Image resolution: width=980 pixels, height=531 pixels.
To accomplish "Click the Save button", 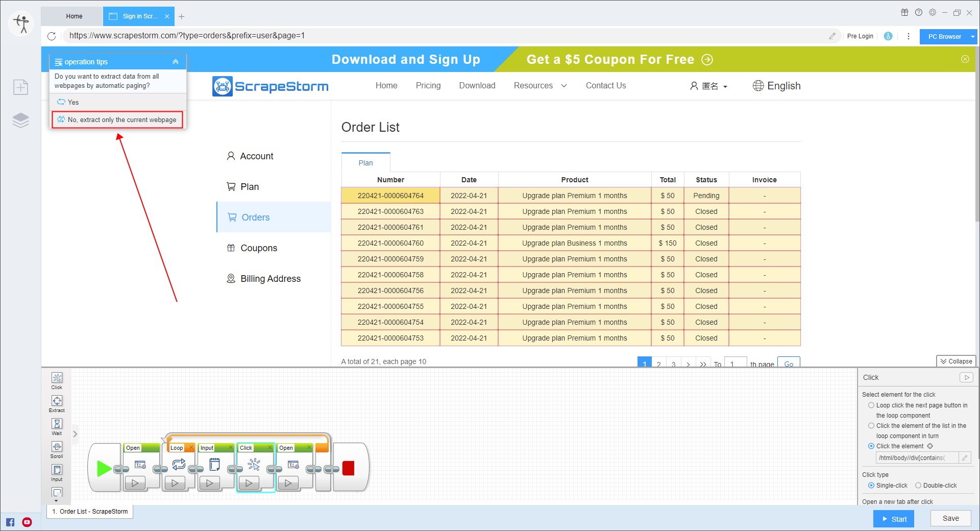I will [950, 518].
